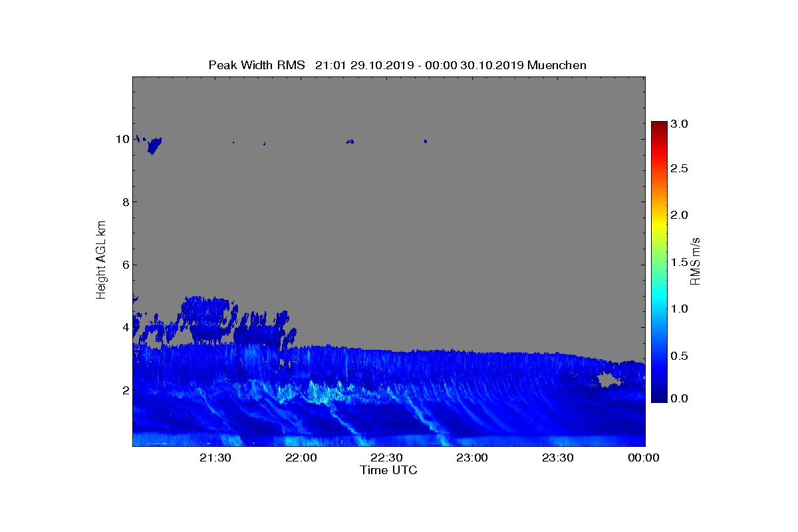Click the 'RMS m/s' colorbar label
The width and height of the screenshot is (798, 532).
696,261
